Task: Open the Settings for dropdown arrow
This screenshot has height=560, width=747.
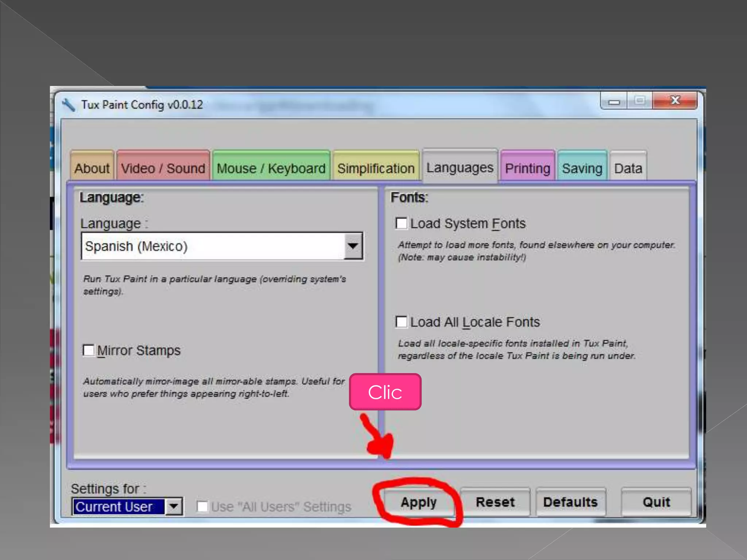Action: [x=174, y=506]
